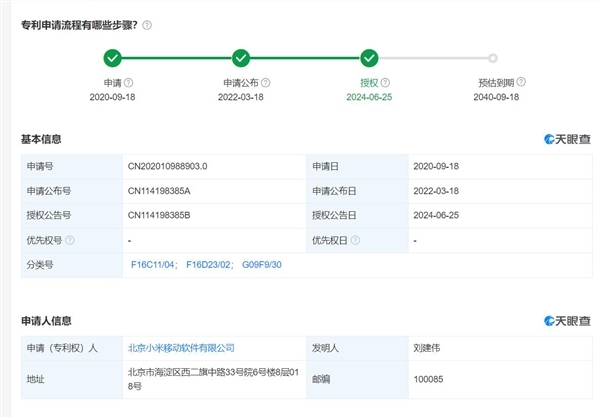Viewport: 600px width, 418px height.
Task: Click the question mark next to 申请 step
Action: (x=128, y=82)
